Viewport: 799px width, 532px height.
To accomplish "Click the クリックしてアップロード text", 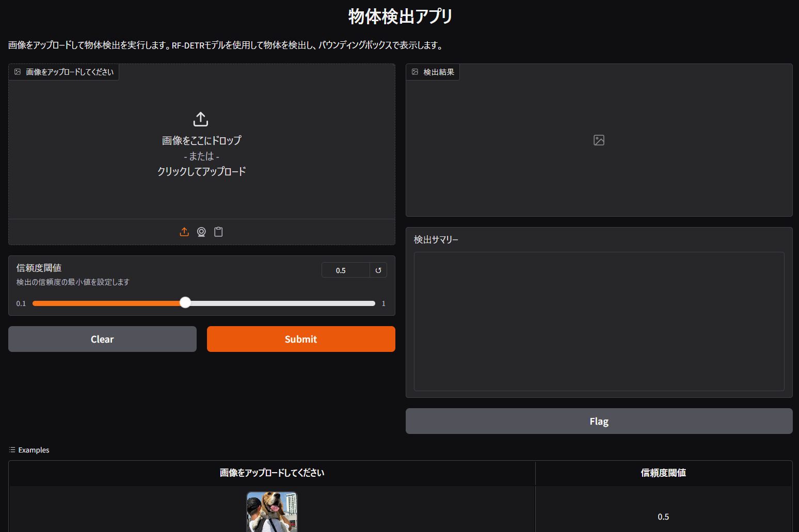I will click(201, 171).
